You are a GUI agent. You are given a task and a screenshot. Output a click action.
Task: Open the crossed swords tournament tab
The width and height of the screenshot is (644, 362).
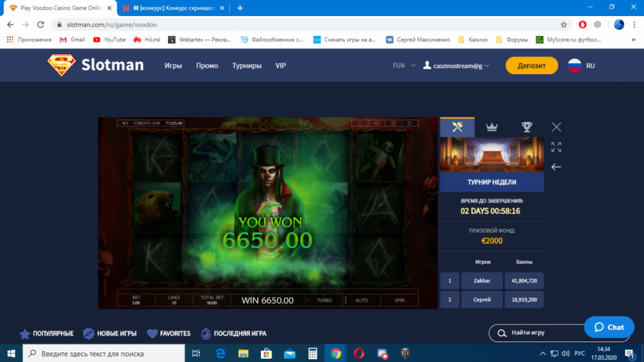tap(457, 127)
